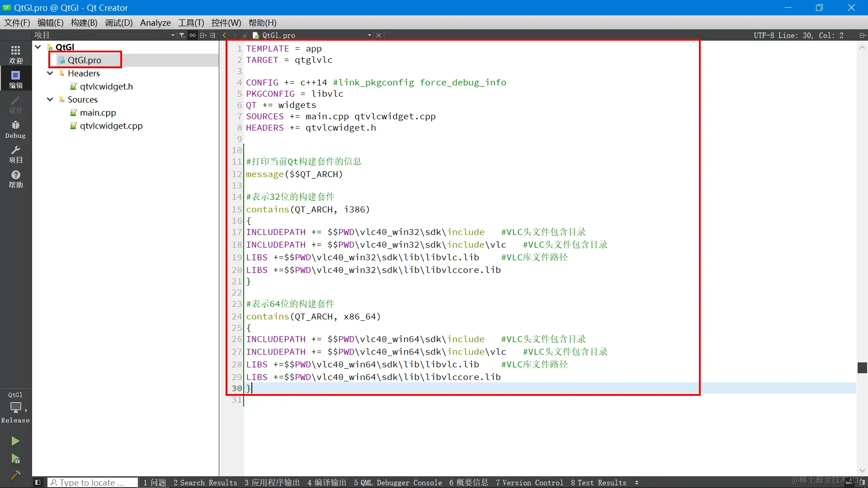
Task: Split the editor view
Action: pos(862,35)
